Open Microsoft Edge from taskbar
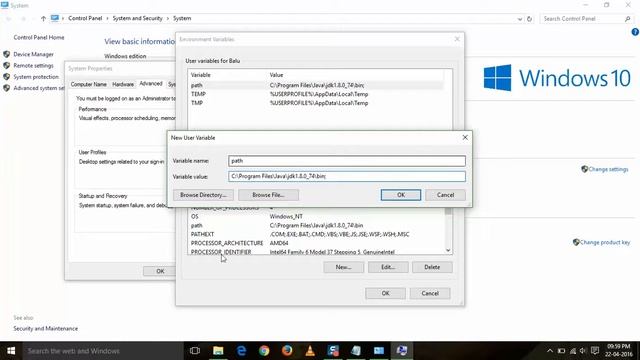640x360 pixels. 241,351
